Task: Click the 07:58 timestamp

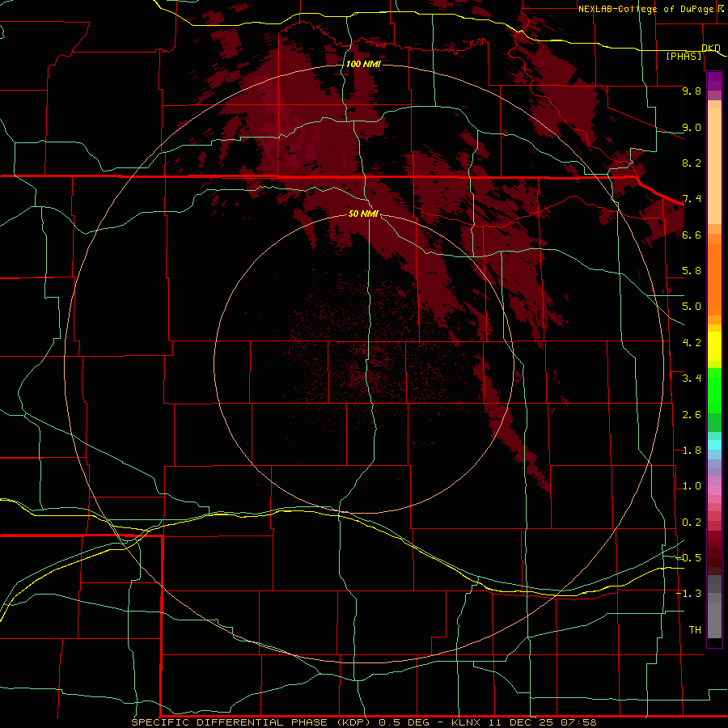Action: [x=578, y=722]
